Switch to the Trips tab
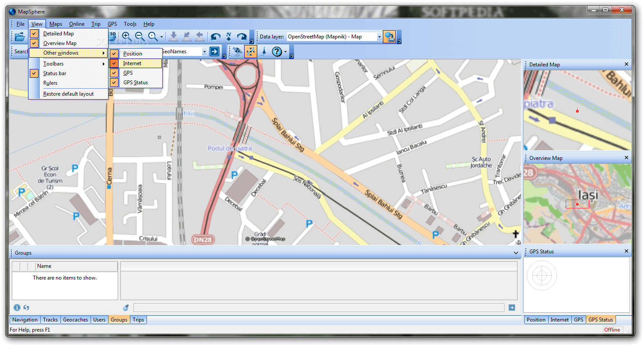The image size is (644, 346). click(x=138, y=320)
